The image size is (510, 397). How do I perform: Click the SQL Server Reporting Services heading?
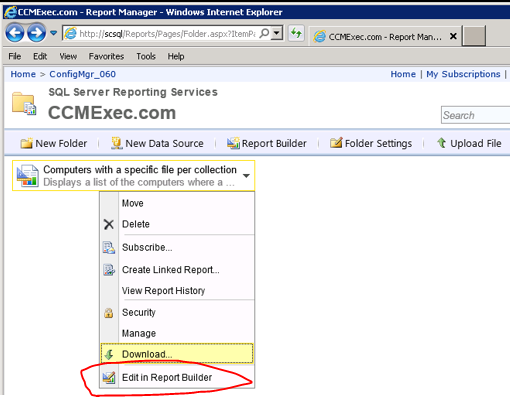click(x=133, y=92)
